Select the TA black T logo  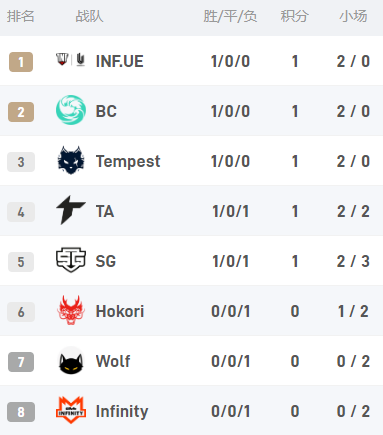pyautogui.click(x=71, y=210)
